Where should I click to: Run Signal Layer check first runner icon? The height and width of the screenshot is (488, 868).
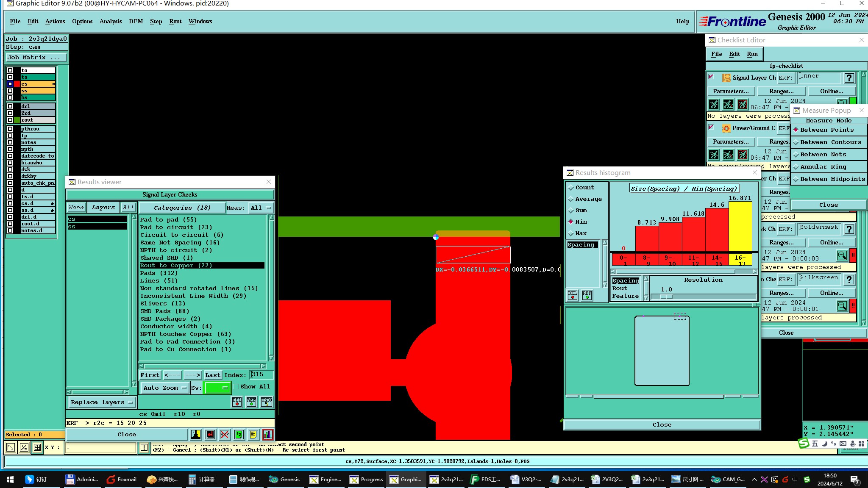point(714,104)
